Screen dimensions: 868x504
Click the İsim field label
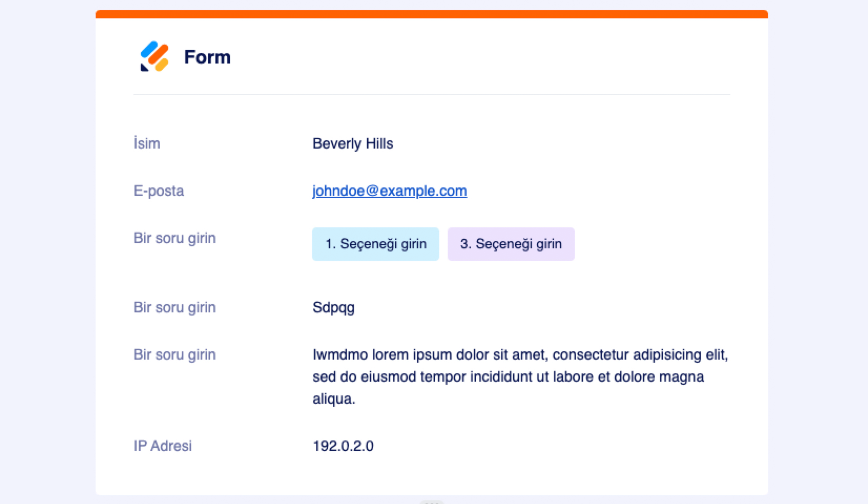point(147,144)
